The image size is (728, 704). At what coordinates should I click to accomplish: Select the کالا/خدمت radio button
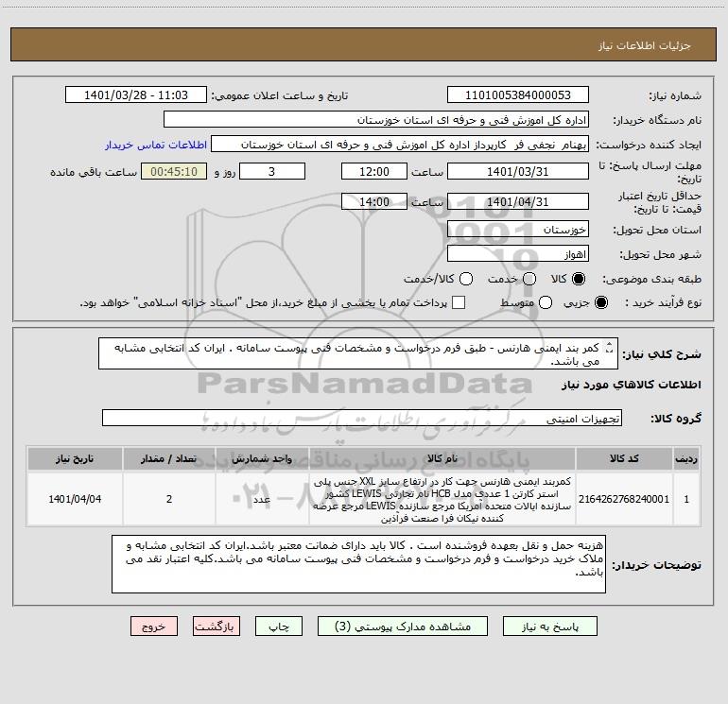click(x=466, y=279)
